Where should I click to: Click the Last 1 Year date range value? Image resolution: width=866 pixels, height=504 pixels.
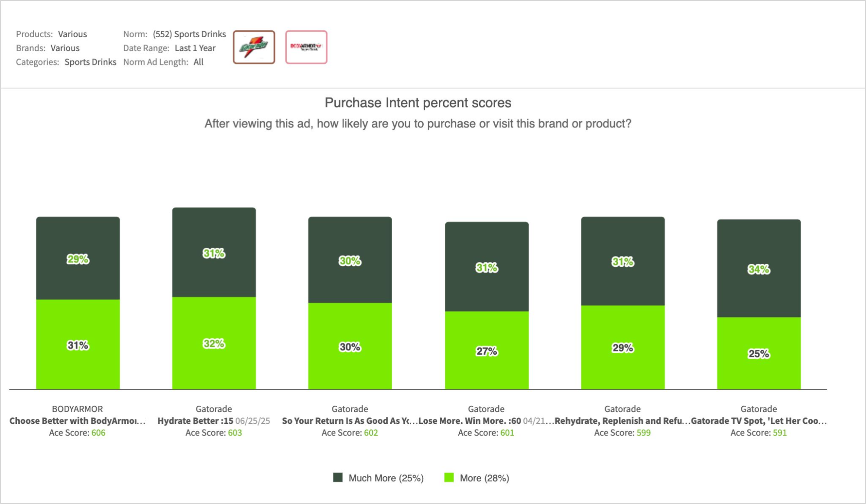(x=195, y=48)
